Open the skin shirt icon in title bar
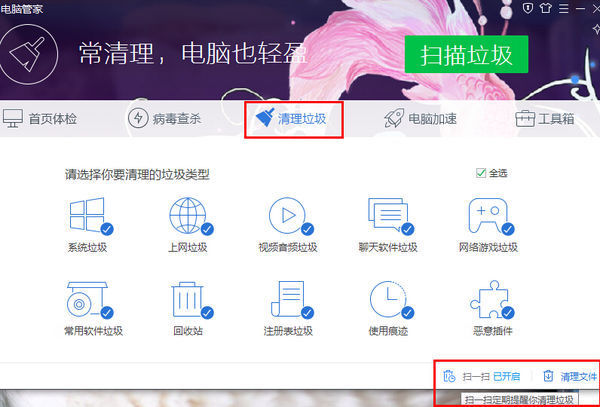Screen dimensions: 600x407 tap(544, 7)
